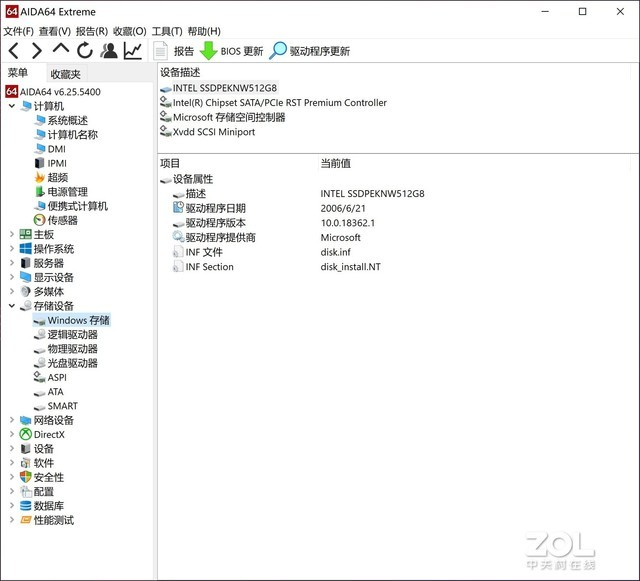Collapse the 计算机 tree node

click(12, 106)
